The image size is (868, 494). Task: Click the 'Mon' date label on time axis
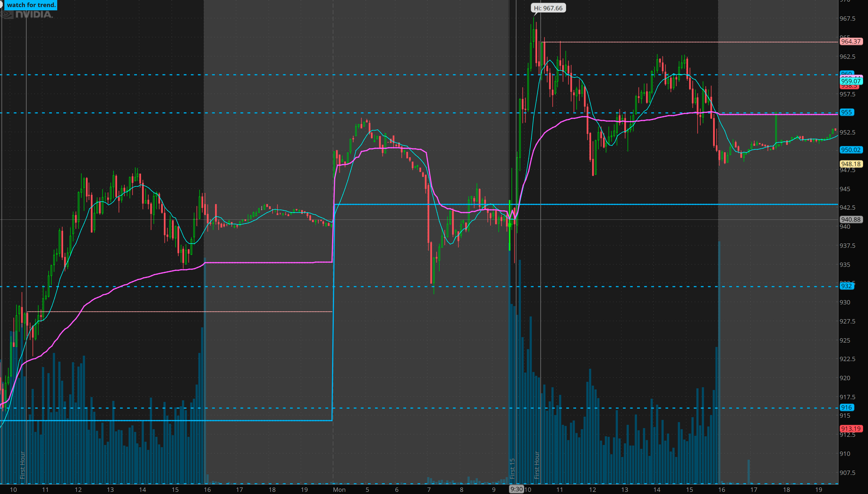[x=339, y=490]
